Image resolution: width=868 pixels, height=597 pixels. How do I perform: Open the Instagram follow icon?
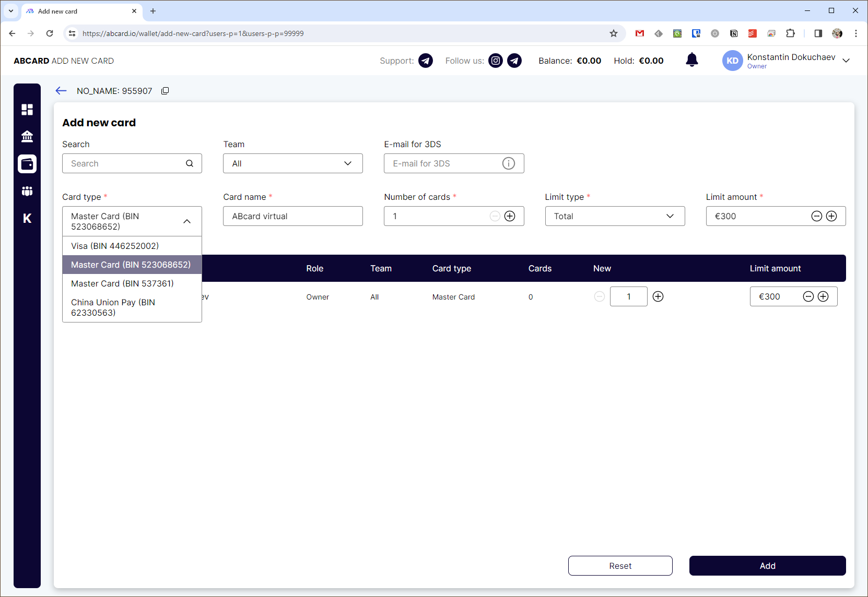pos(496,61)
